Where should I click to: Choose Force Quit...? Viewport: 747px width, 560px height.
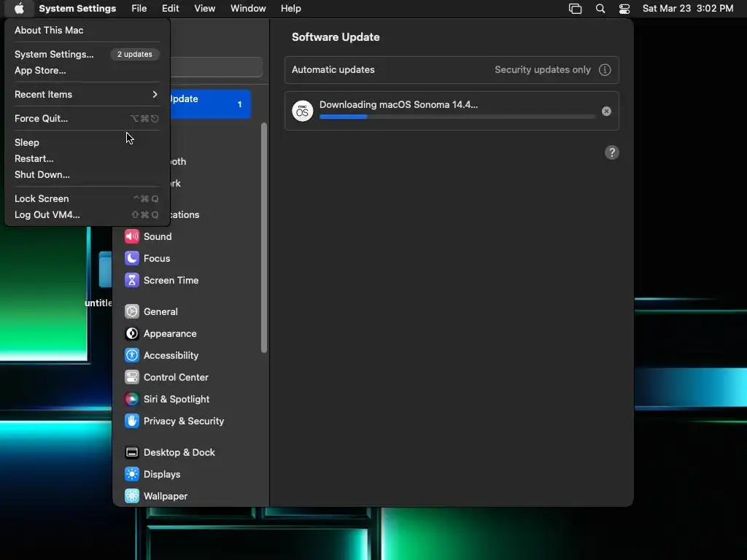pos(88,119)
